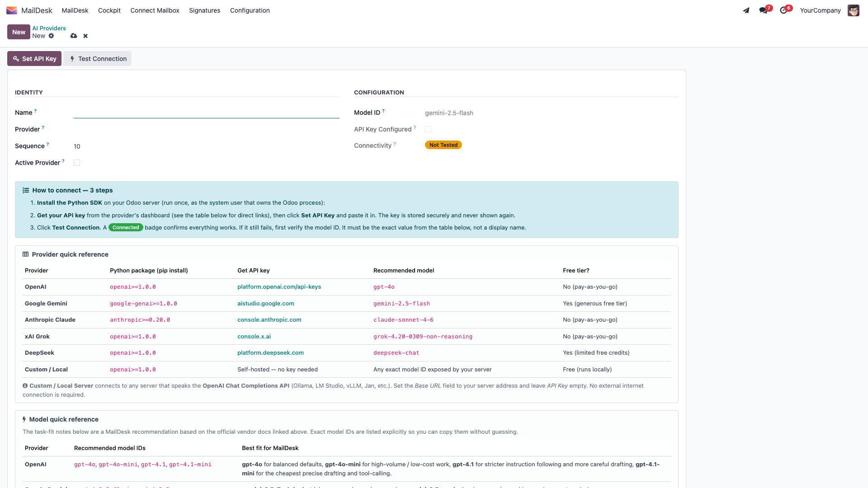Click 'Self-hosted — no key needed' cell
868x488 pixels.
(278, 370)
